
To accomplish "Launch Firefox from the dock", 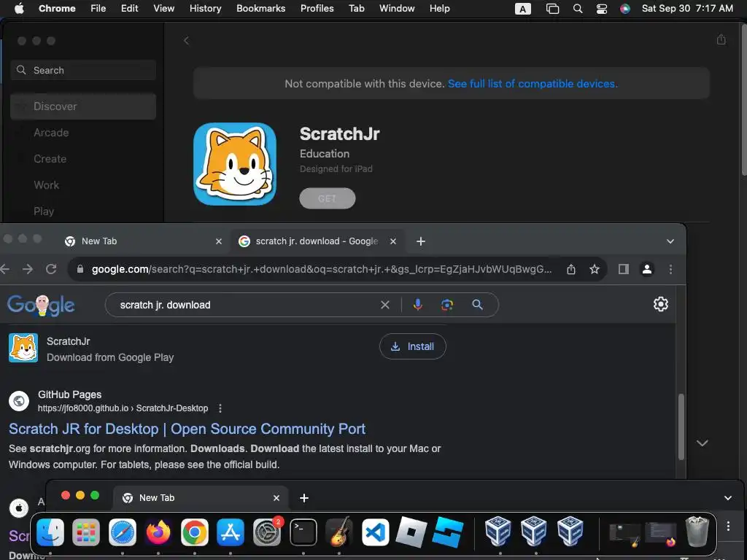I will 158,532.
